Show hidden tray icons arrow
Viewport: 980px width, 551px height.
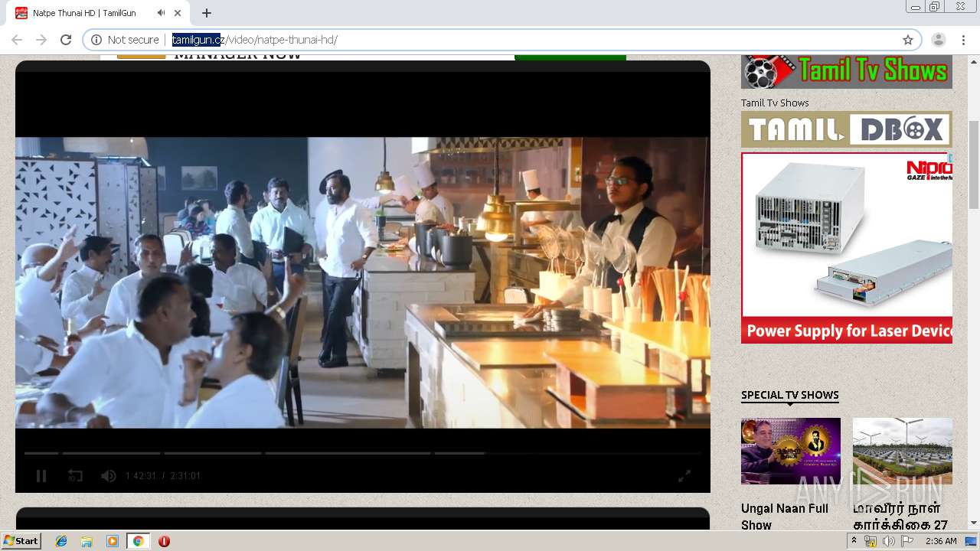pyautogui.click(x=854, y=541)
